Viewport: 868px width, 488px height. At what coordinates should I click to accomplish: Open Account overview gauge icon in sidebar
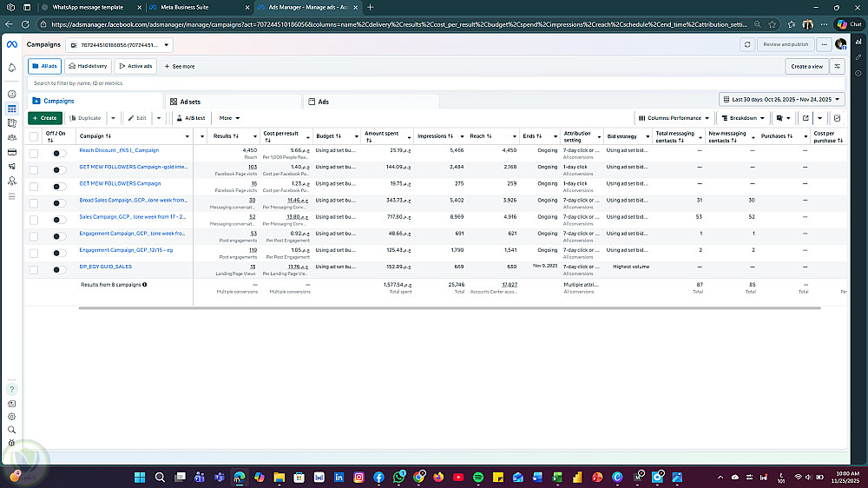11,94
